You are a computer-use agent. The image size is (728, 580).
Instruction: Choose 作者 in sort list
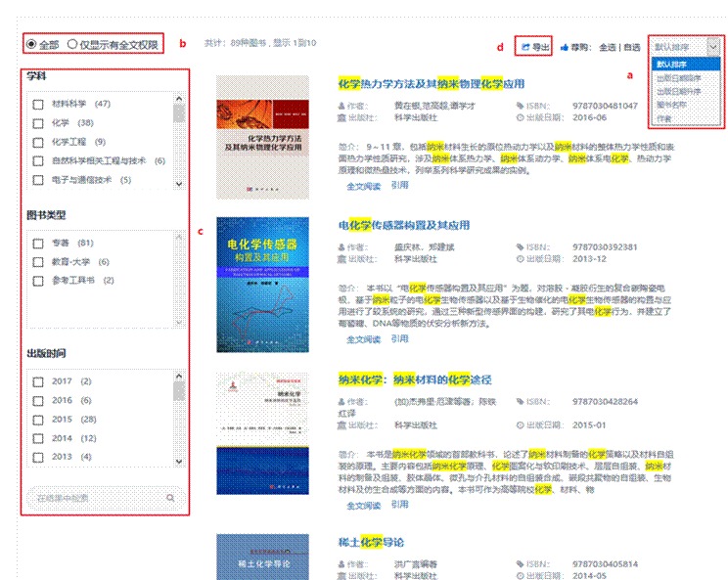[x=686, y=118]
